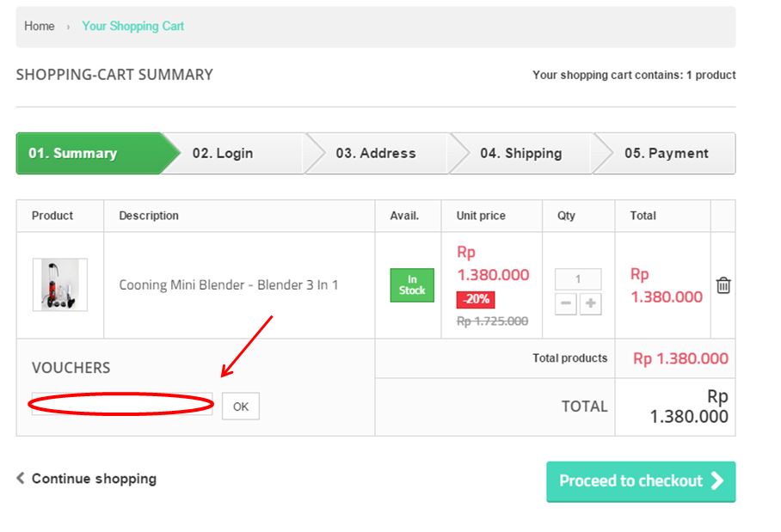Click Proceed to checkout button
This screenshot has height=532, width=781.
pos(641,481)
